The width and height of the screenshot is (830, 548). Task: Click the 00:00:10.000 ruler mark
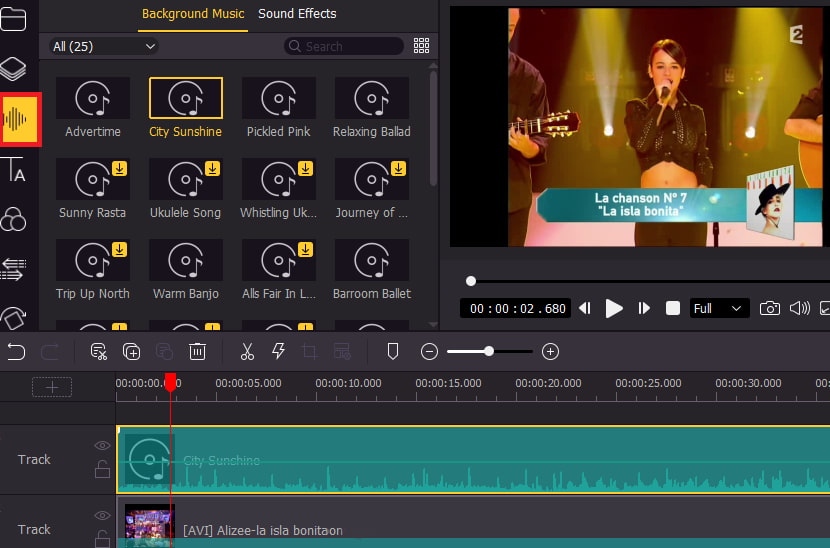348,383
